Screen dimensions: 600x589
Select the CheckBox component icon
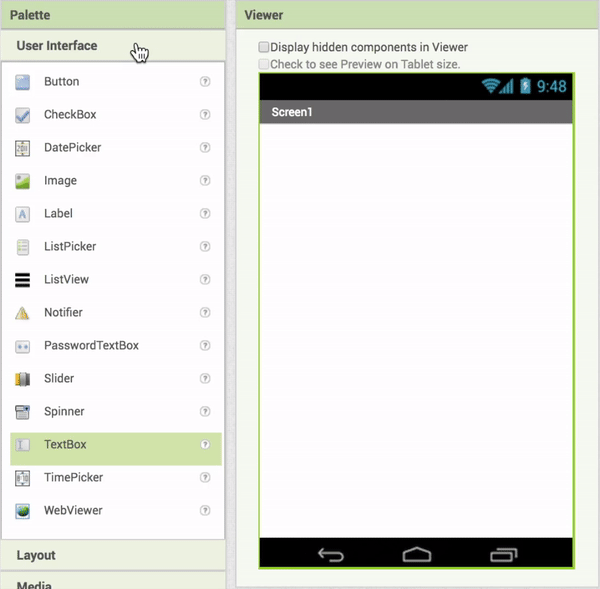[x=23, y=115]
